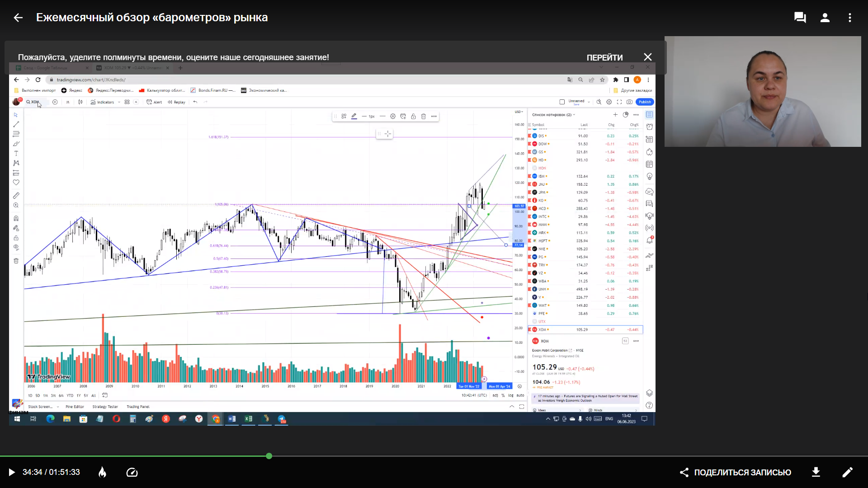Toggle the hide all drawings eye icon

16,248
